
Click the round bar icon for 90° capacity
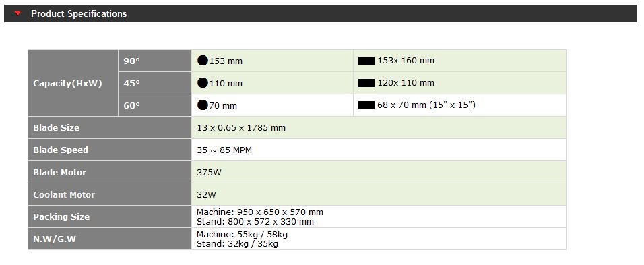click(x=203, y=61)
